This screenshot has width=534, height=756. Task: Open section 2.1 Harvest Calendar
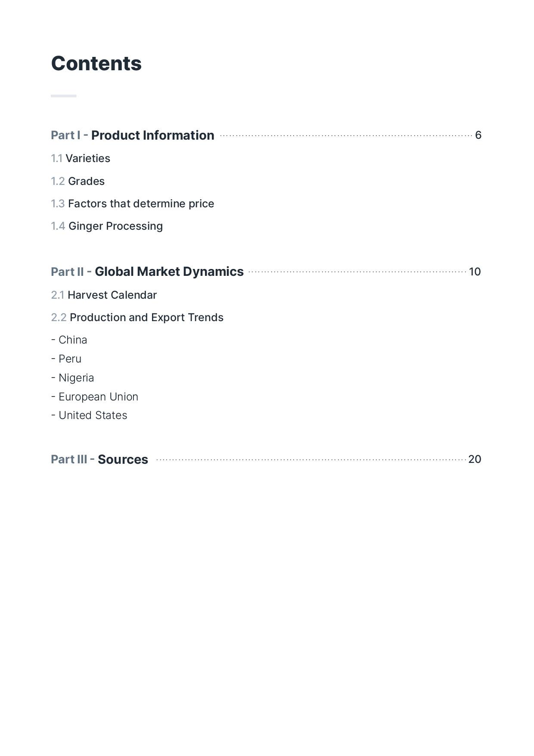click(104, 295)
